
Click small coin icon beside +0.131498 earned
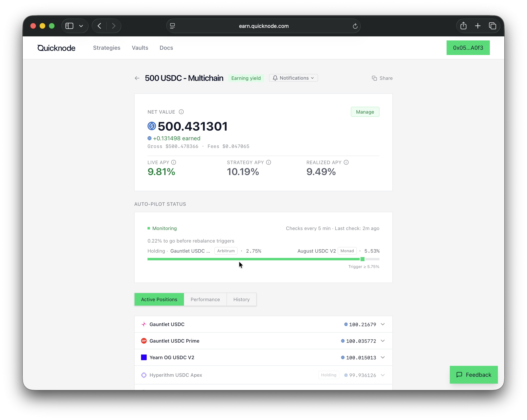pyautogui.click(x=149, y=138)
